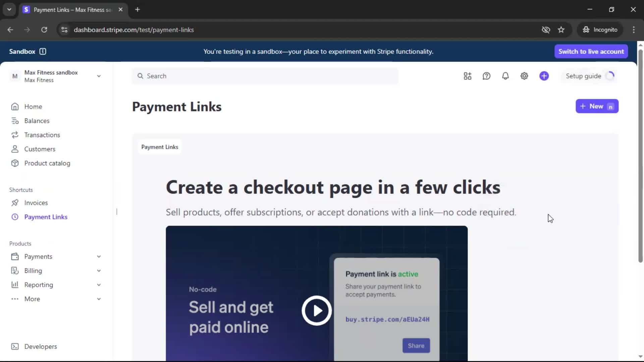The image size is (644, 362).
Task: Expand the Billing menu chevron
Action: coord(99,271)
